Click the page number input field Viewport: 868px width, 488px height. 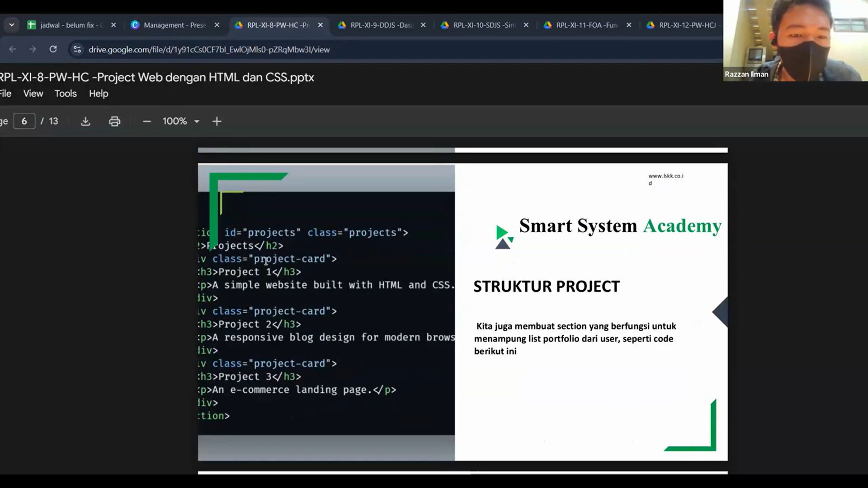tap(24, 121)
